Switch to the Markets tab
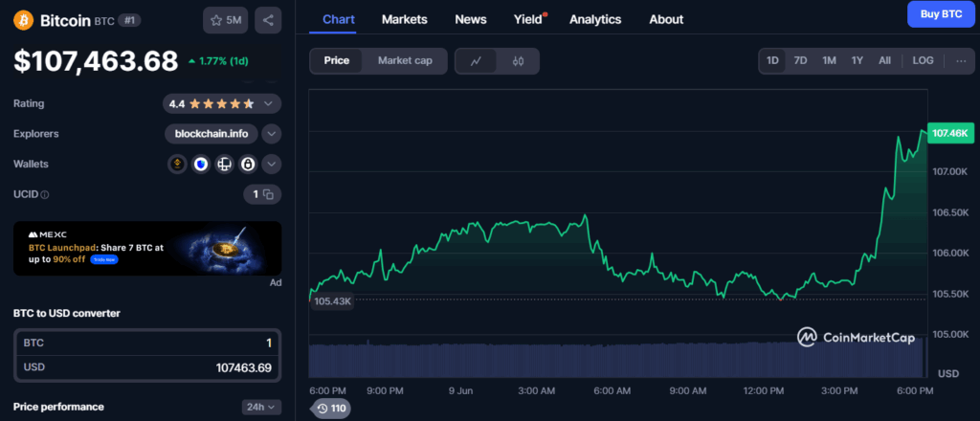Viewport: 980px width, 421px height. tap(404, 19)
